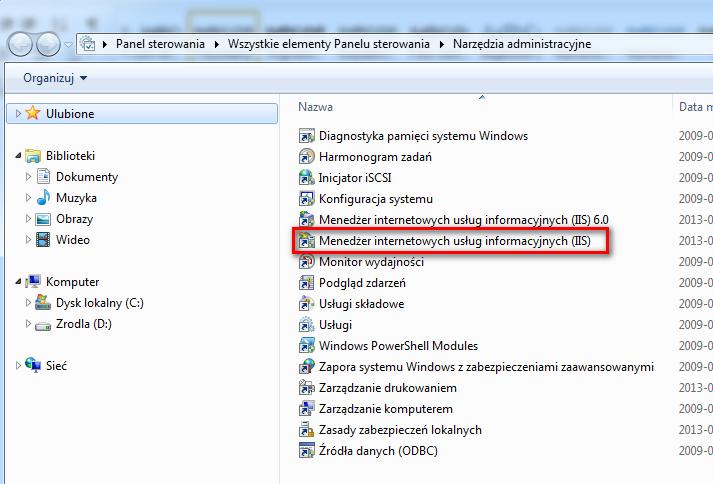
Task: Click the Wideo filmstrip icon
Action: click(x=43, y=239)
